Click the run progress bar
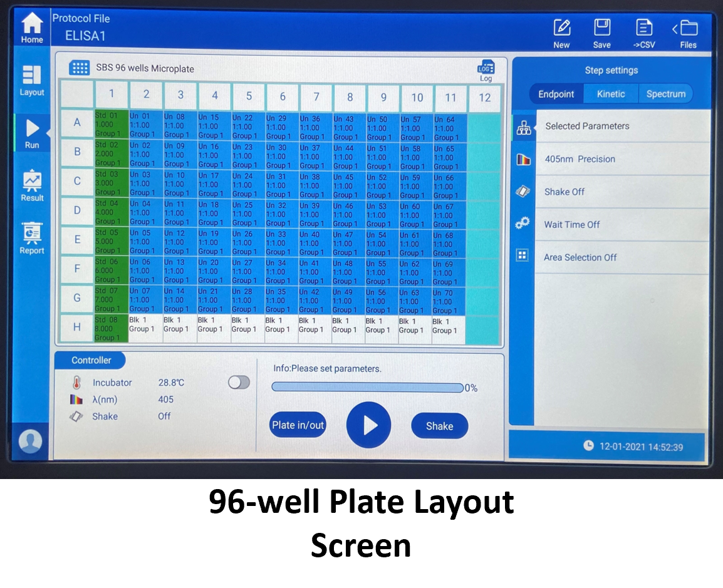Image resolution: width=723 pixels, height=588 pixels. (368, 387)
